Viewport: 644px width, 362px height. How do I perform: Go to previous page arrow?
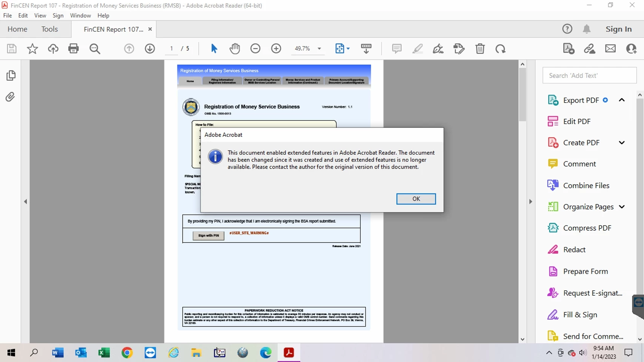(x=129, y=49)
